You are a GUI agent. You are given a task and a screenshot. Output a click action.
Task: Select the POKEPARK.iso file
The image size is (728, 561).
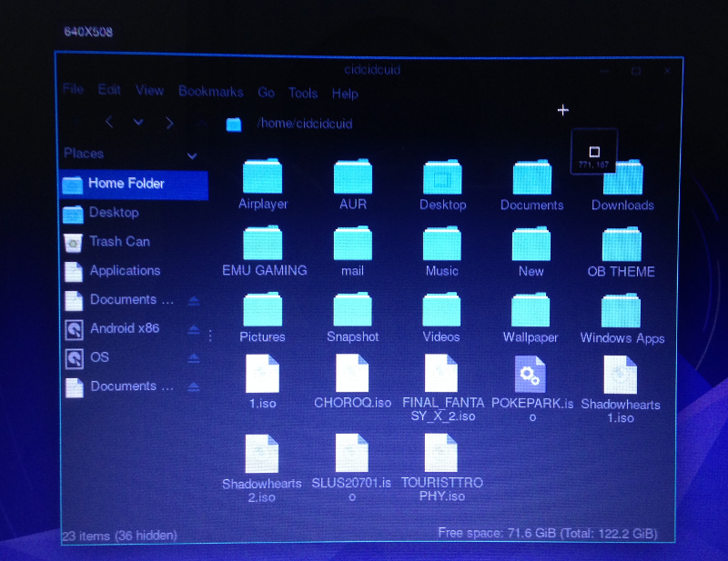coord(530,373)
